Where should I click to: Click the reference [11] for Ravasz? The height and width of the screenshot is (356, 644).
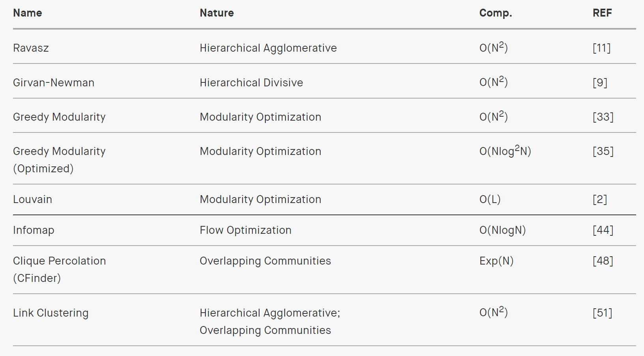tap(601, 48)
